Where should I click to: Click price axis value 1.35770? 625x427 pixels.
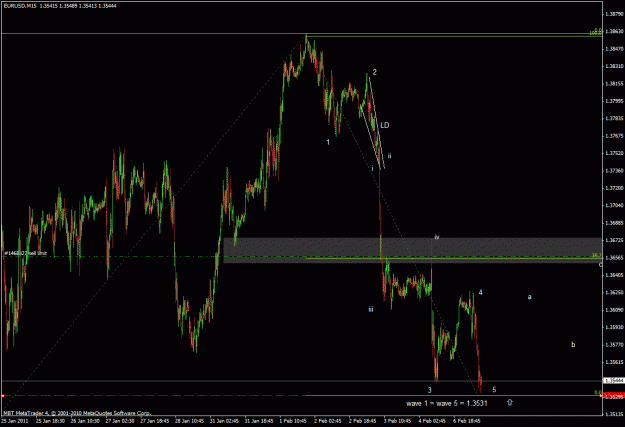[x=614, y=344]
